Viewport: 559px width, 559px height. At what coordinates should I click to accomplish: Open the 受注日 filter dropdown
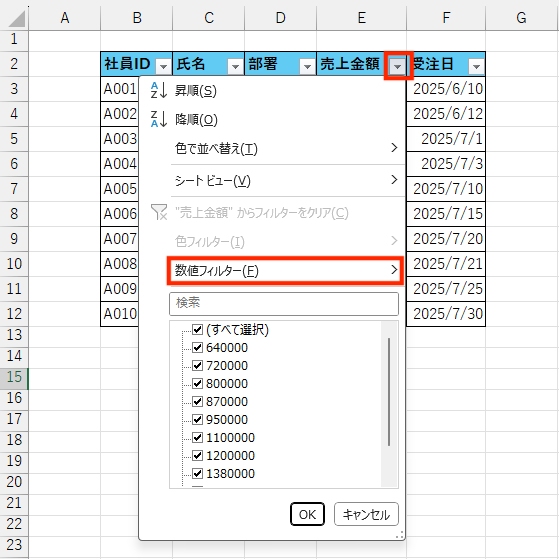click(x=477, y=66)
